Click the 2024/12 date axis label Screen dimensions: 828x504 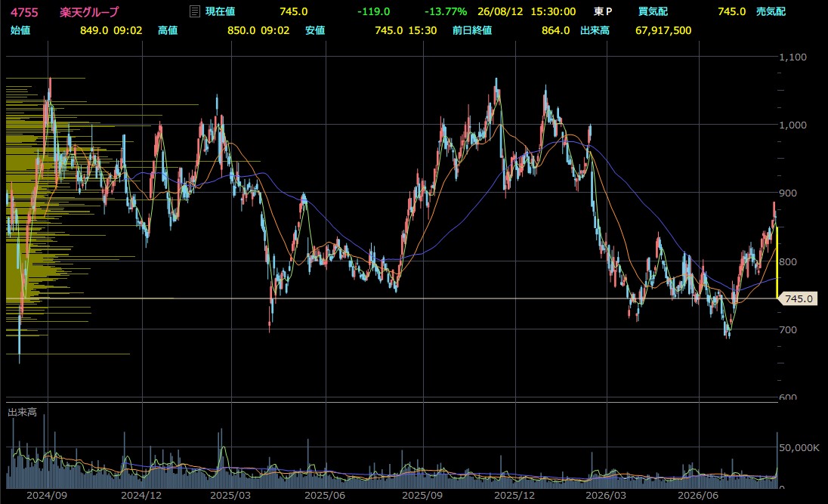[x=141, y=496]
